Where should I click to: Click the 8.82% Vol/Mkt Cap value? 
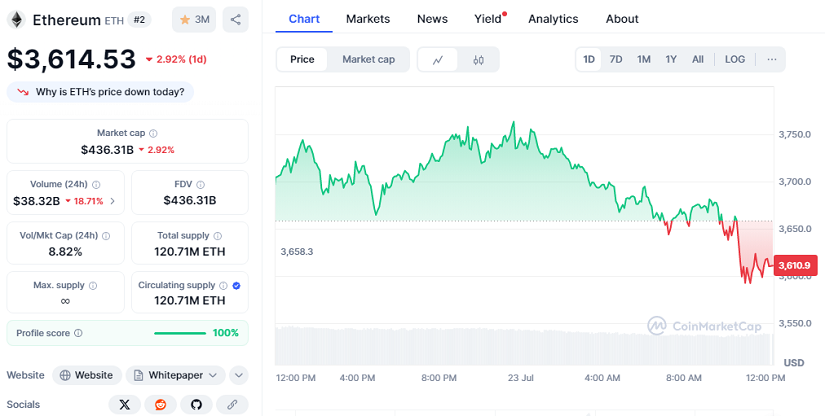click(x=65, y=252)
